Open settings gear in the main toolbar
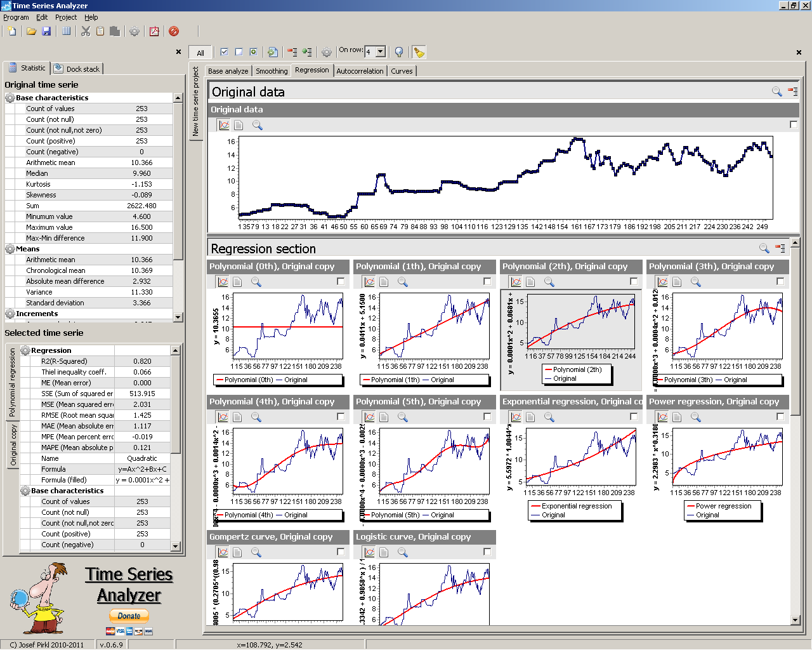The height and width of the screenshot is (650, 812). pos(134,31)
